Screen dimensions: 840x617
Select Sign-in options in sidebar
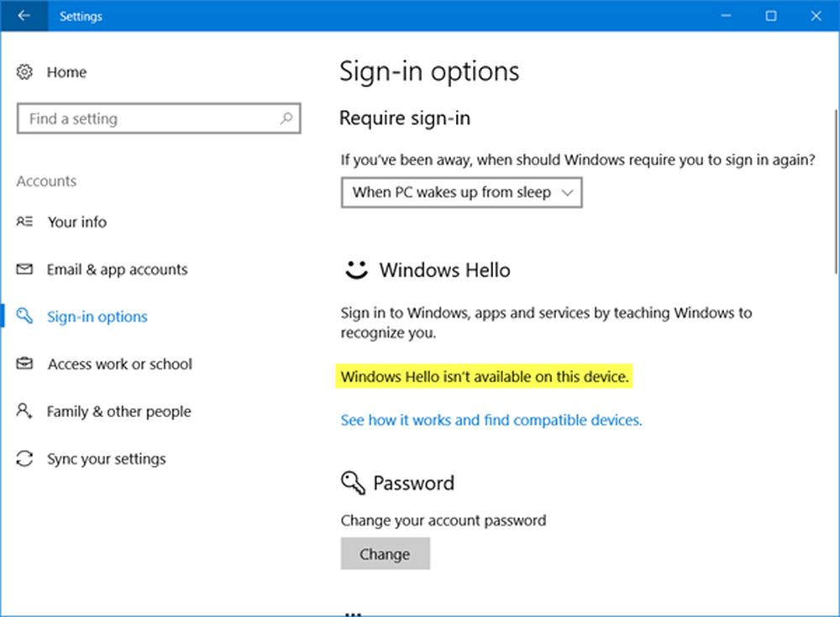coord(97,316)
